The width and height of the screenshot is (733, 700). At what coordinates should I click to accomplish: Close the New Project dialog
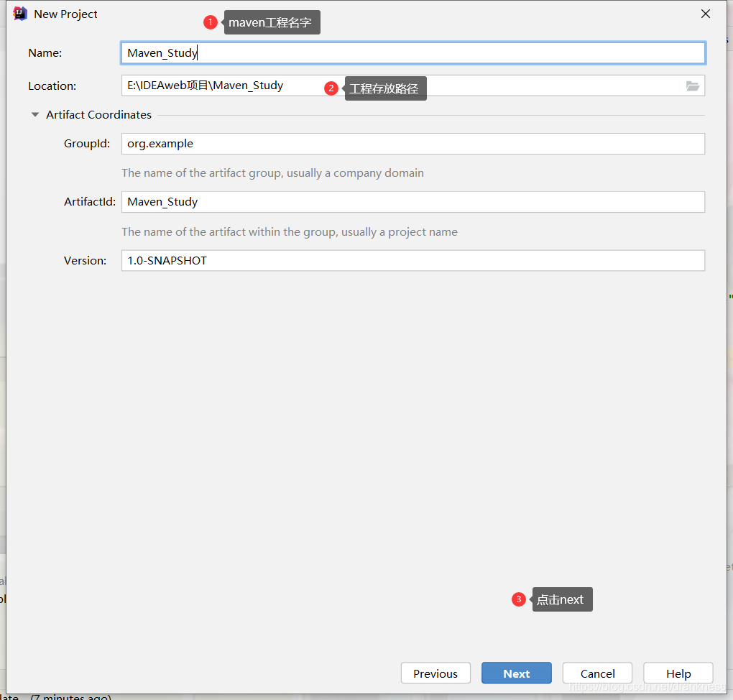point(706,14)
